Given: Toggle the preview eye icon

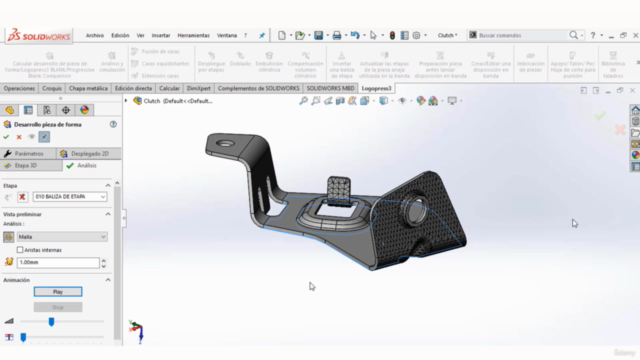Looking at the screenshot, I should [x=31, y=137].
